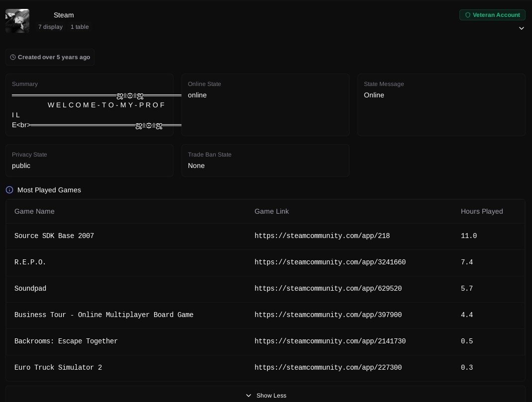
Task: Click the 7 display count label
Action: tap(50, 27)
